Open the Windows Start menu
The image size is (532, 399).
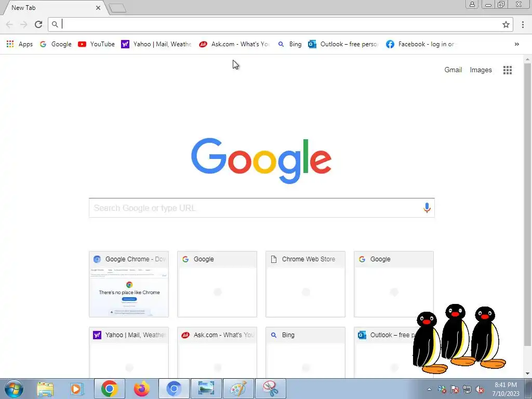(x=14, y=389)
